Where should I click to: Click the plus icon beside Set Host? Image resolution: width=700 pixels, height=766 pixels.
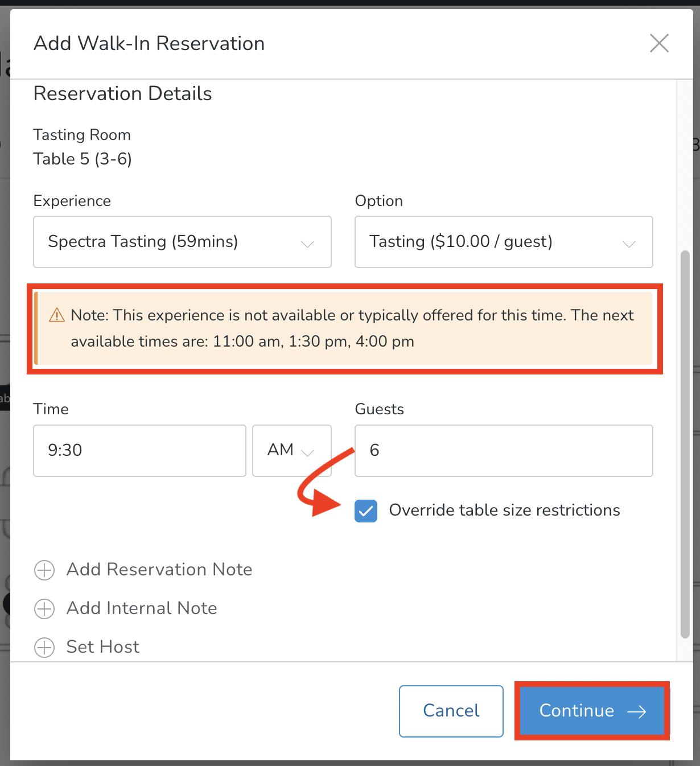pyautogui.click(x=44, y=647)
